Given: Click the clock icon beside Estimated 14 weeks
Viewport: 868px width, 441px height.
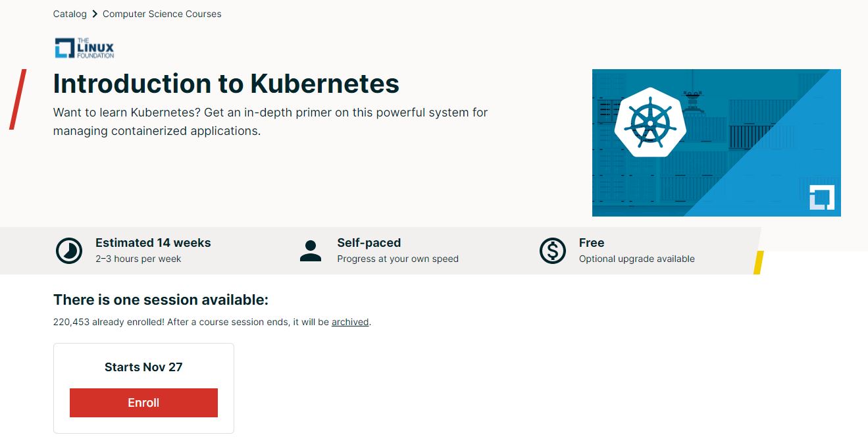Looking at the screenshot, I should click(x=69, y=251).
